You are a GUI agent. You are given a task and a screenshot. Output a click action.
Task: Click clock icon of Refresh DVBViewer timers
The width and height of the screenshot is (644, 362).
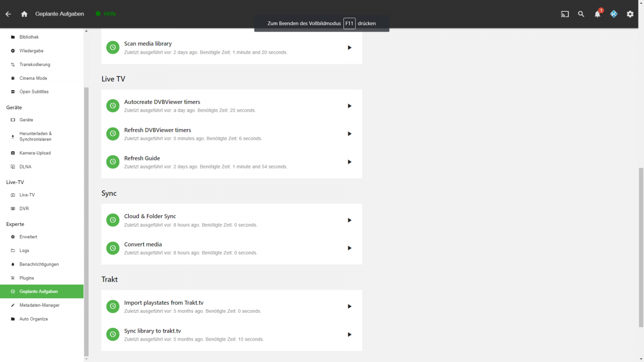(113, 134)
